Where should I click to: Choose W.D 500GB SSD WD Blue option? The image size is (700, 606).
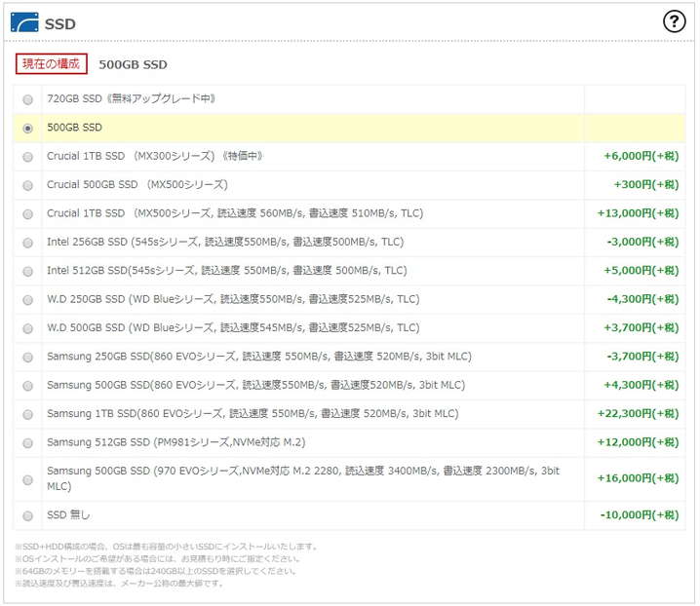tap(27, 328)
